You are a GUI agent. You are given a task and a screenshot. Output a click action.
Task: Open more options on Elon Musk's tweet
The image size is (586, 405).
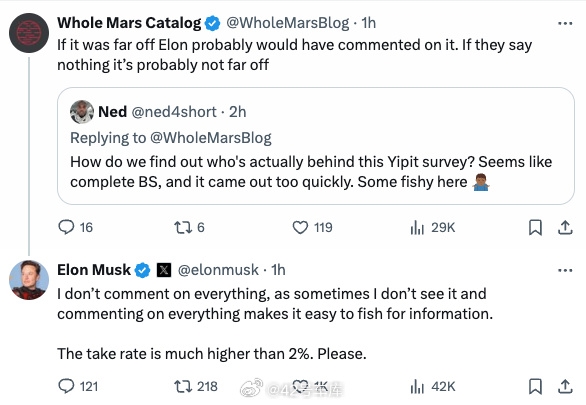point(565,270)
